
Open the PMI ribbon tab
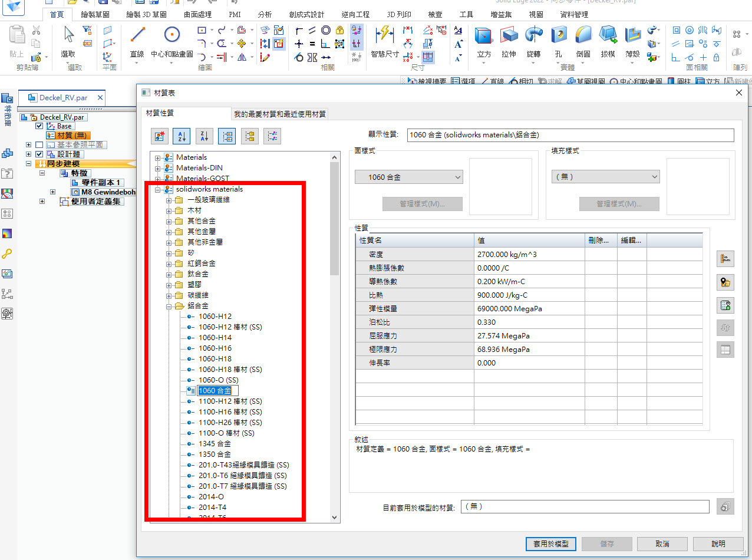tap(235, 14)
